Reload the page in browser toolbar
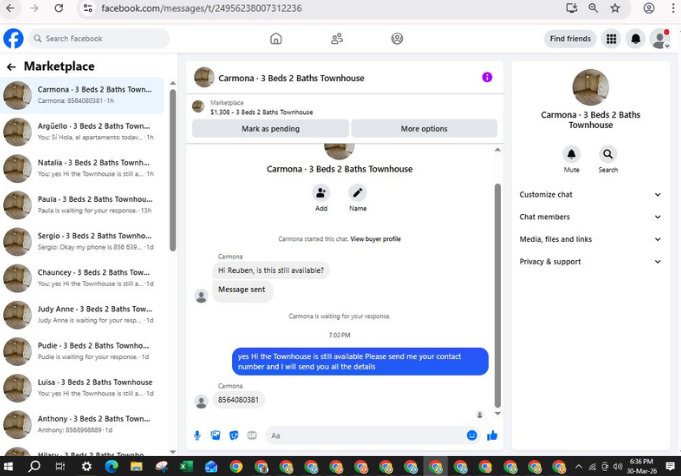The width and height of the screenshot is (681, 476). coord(59,8)
